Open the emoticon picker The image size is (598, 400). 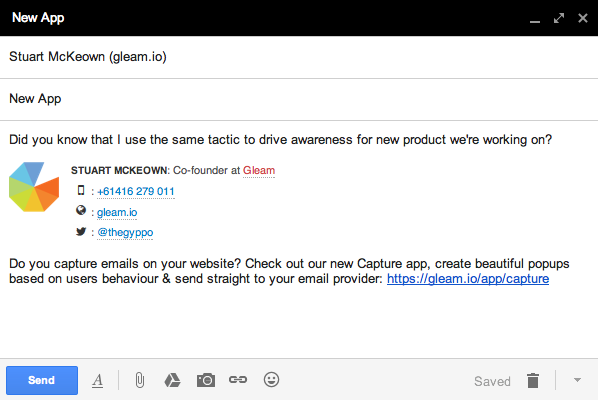272,379
